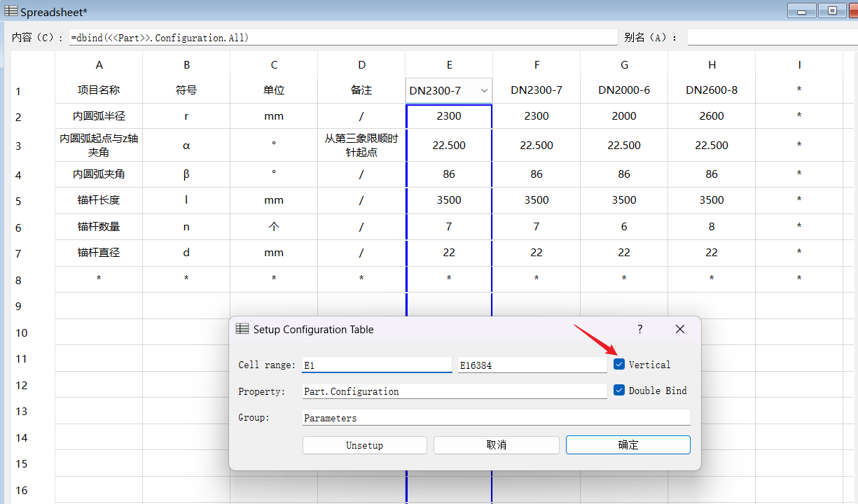Click cell 内圆弧起点与z轴夹角
Image resolution: width=858 pixels, height=504 pixels.
click(x=99, y=146)
